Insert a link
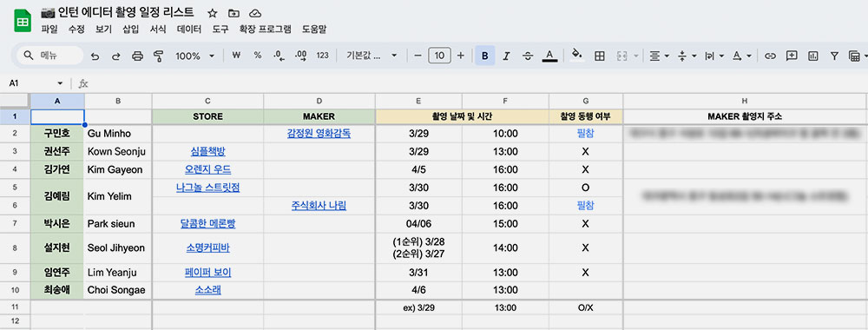The height and width of the screenshot is (330, 868). [x=770, y=56]
